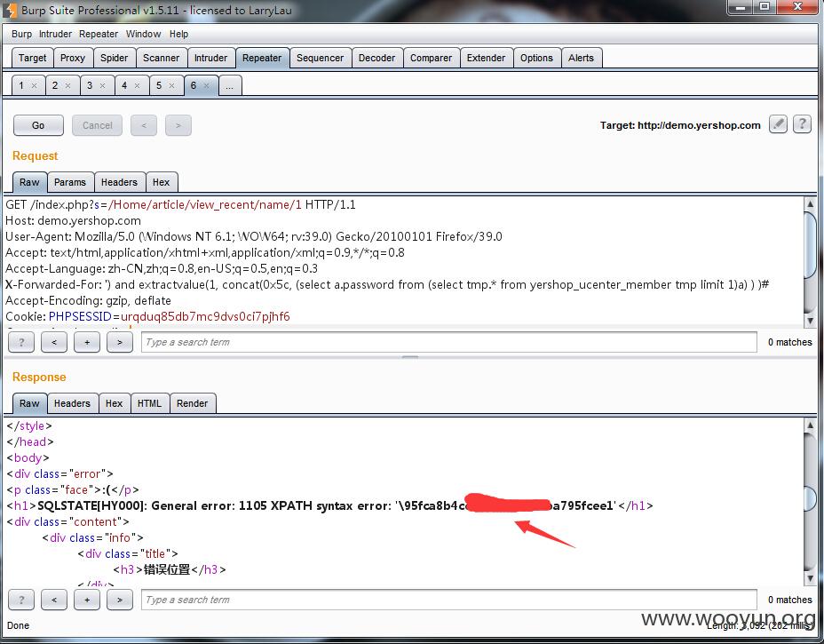Close Repeater tab 2 with its x
The height and width of the screenshot is (644, 824).
point(67,85)
